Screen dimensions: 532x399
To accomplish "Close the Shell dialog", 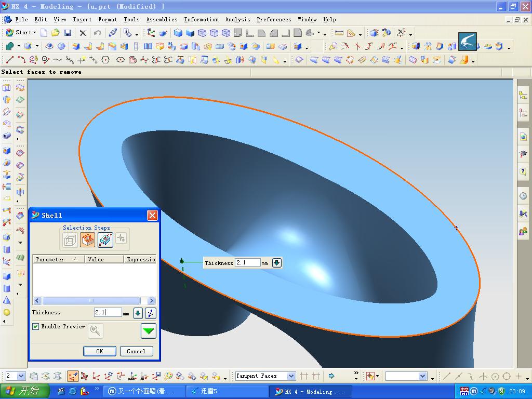I will 152,215.
